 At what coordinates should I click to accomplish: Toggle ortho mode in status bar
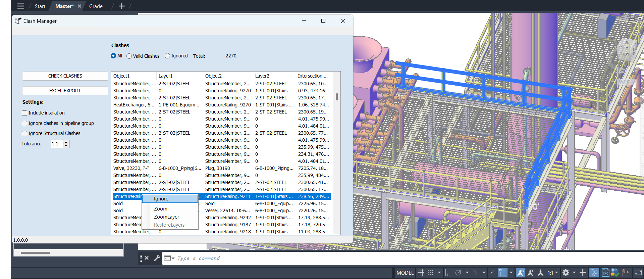point(448,273)
